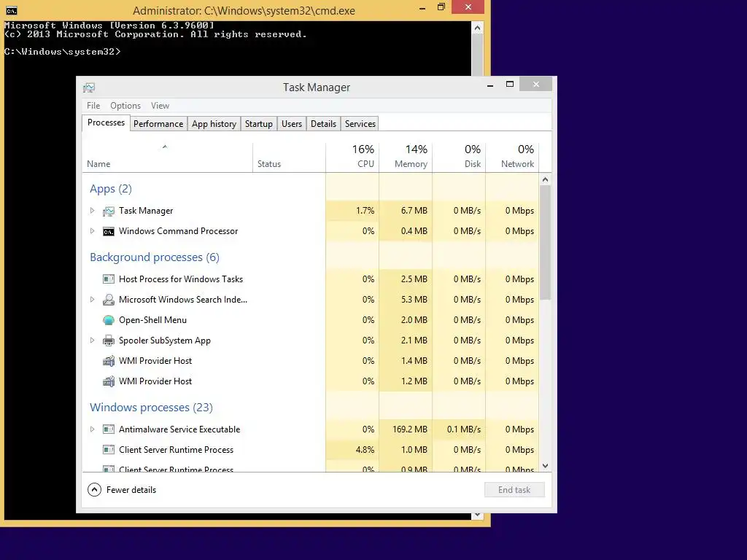Viewport: 747px width, 560px height.
Task: Click the 4.8% Client Server Runtime Process icon
Action: [109, 450]
